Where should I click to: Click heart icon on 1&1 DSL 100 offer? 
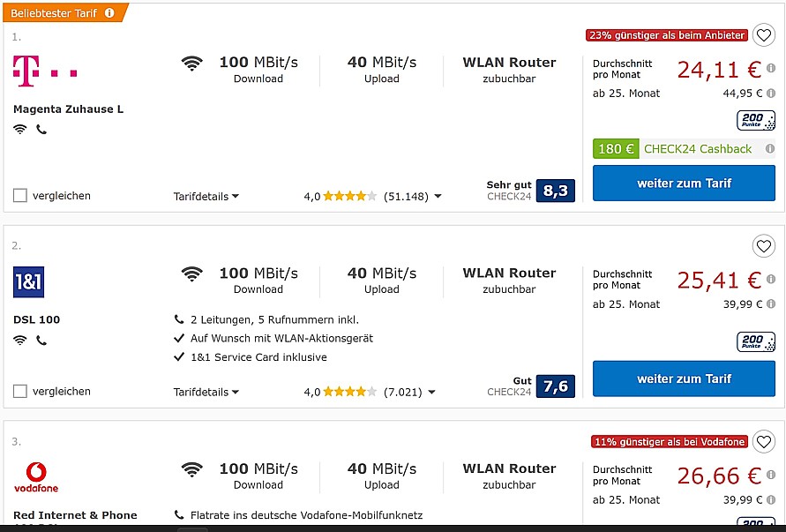coord(763,246)
